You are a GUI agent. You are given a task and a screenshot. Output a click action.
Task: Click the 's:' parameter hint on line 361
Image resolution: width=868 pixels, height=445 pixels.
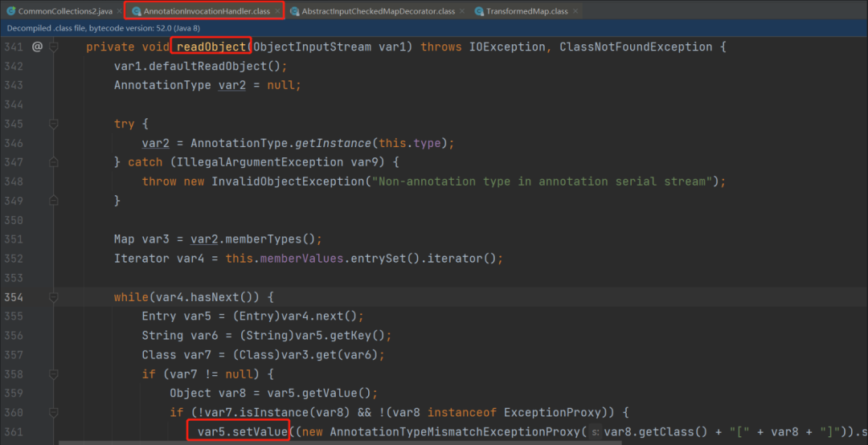[x=595, y=431]
